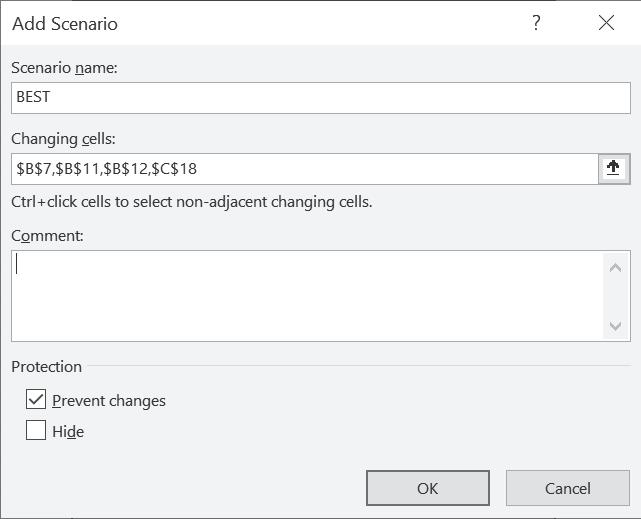Click the Changing cells label

(x=63, y=139)
